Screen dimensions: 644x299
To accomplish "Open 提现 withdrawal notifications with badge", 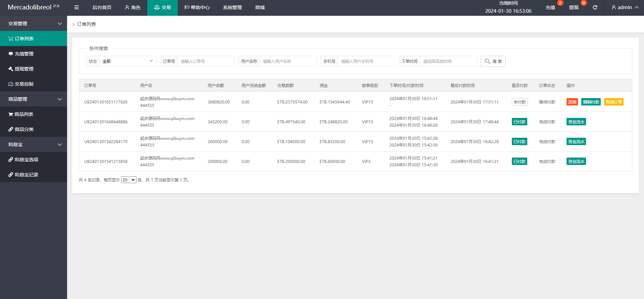I will tap(574, 7).
